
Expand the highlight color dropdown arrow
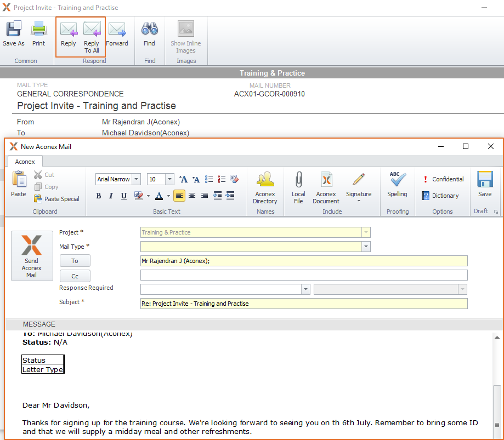(148, 196)
